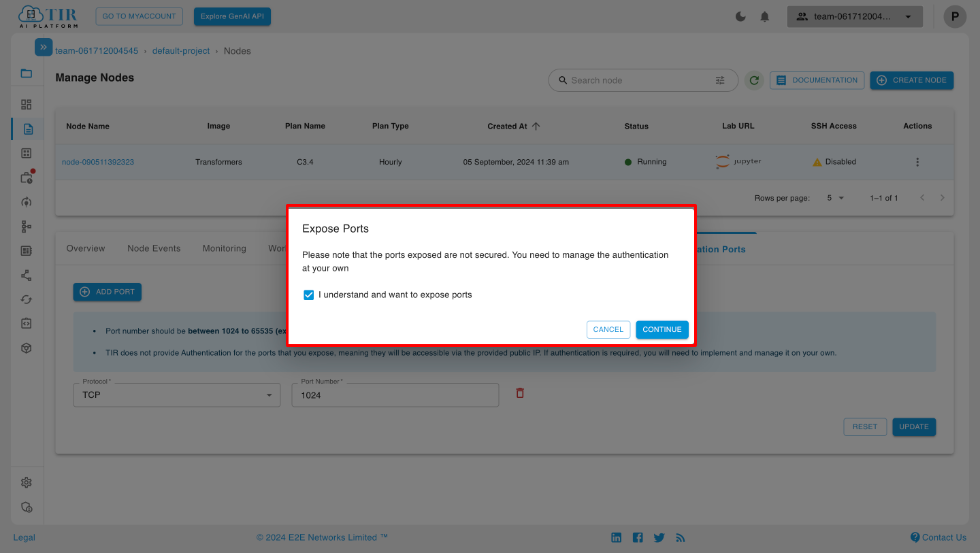Open team-061712004545 breadcrumb link

click(x=97, y=51)
